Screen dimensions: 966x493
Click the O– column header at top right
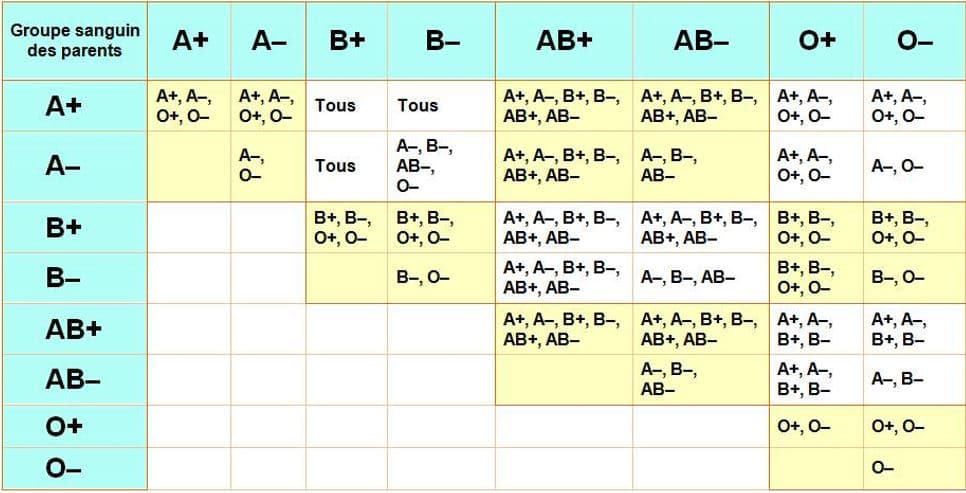(914, 41)
